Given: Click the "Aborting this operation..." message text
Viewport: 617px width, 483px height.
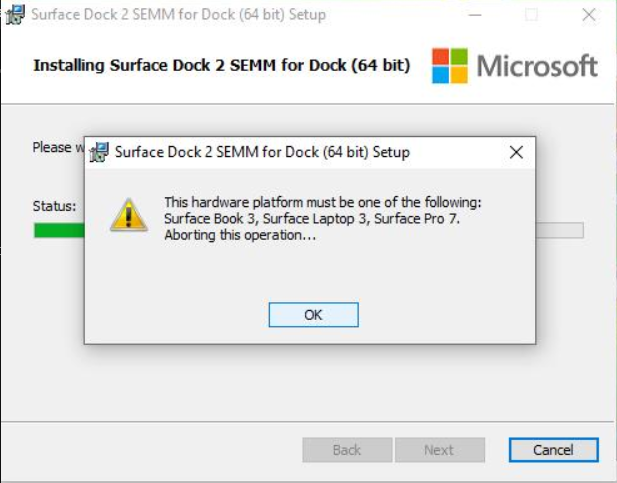Looking at the screenshot, I should pos(240,235).
